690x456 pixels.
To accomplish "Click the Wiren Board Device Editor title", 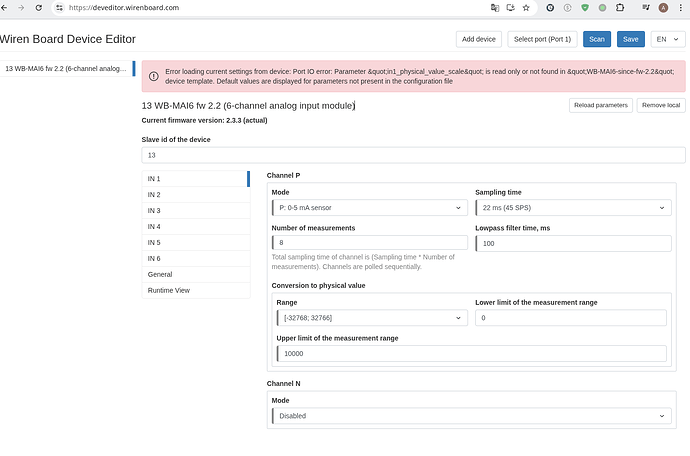I will point(68,39).
